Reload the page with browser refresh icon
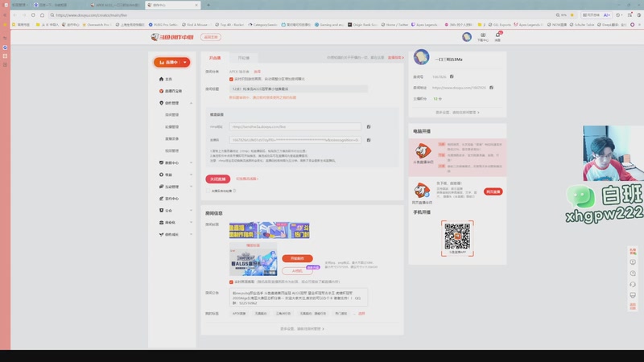This screenshot has height=362, width=644. tap(33, 15)
